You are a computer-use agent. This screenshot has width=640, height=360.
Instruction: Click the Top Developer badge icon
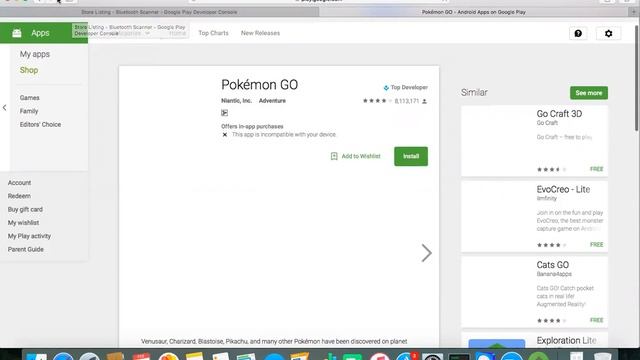pos(386,88)
